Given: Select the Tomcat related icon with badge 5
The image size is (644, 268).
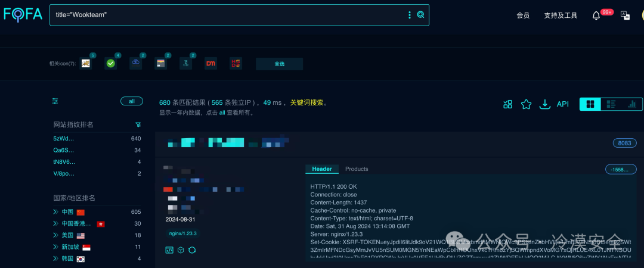Looking at the screenshot, I should coord(86,63).
